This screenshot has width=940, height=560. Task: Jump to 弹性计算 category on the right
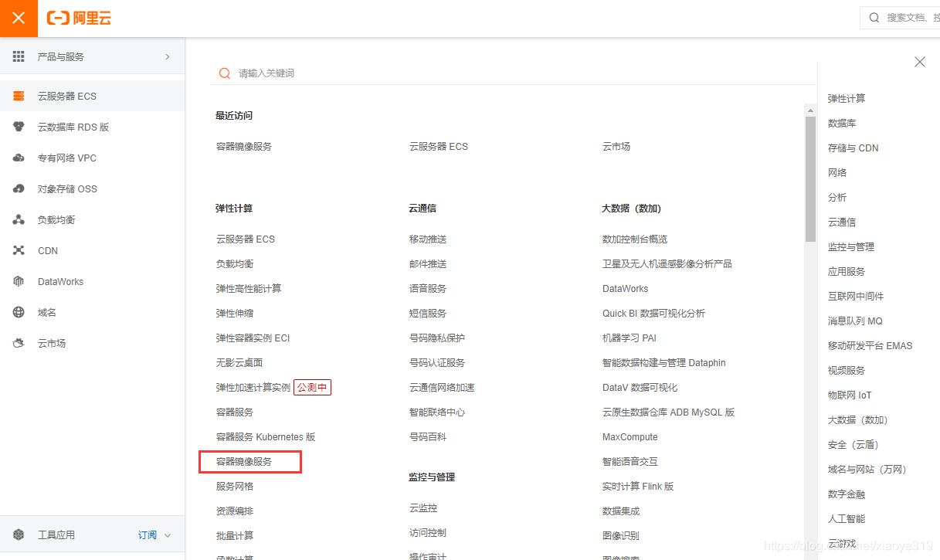(847, 98)
